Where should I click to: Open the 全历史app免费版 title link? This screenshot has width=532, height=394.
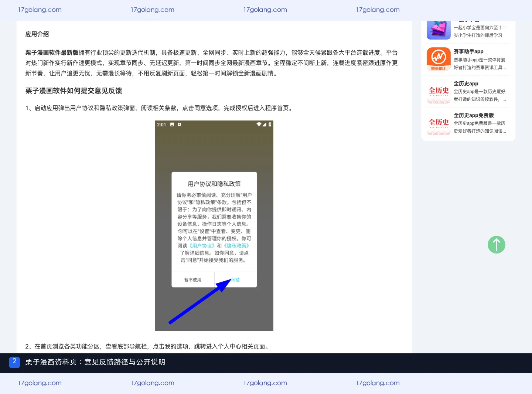tap(474, 115)
